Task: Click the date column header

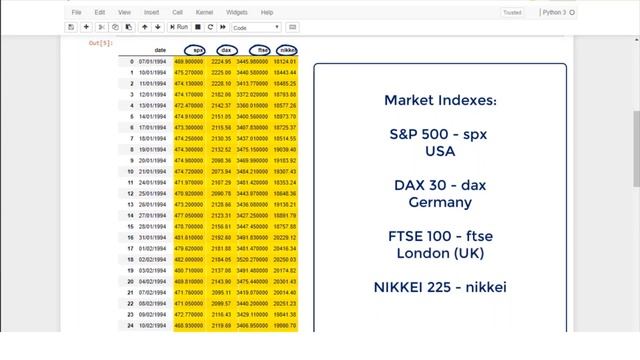Action: [160, 50]
